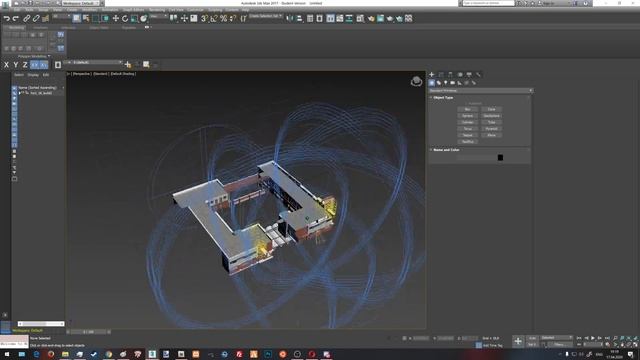Image resolution: width=640 pixels, height=360 pixels.
Task: Open the reference coordinate system dropdown
Action: [x=159, y=16]
